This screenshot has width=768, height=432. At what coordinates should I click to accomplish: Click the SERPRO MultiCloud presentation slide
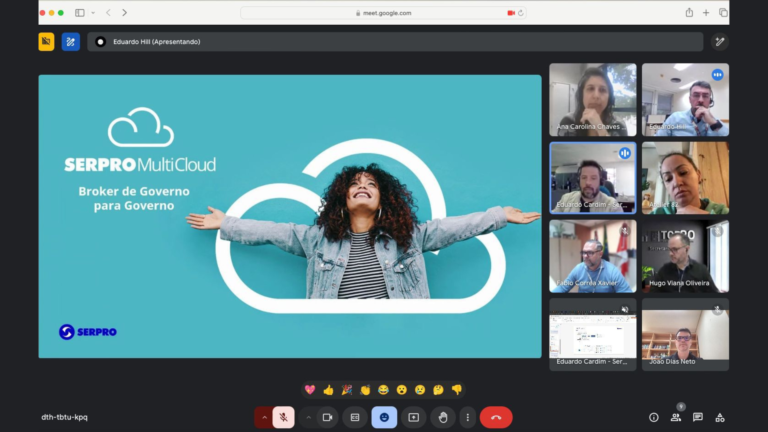point(290,216)
